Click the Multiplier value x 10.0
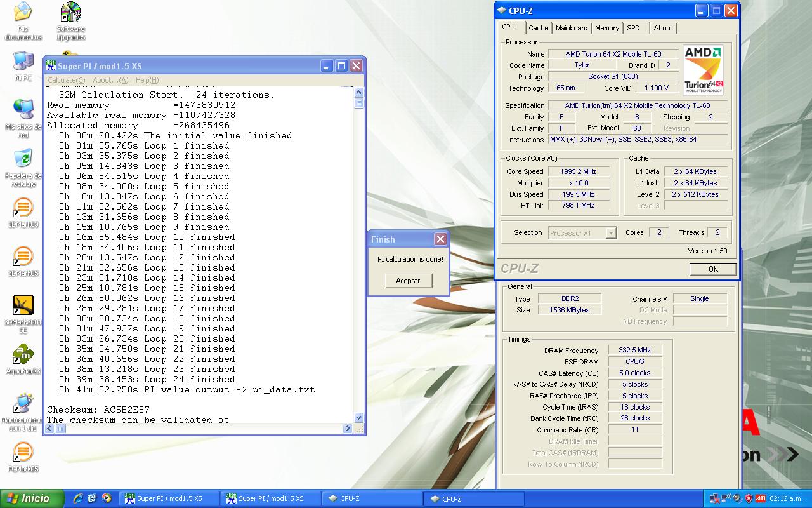812x508 pixels. point(579,183)
